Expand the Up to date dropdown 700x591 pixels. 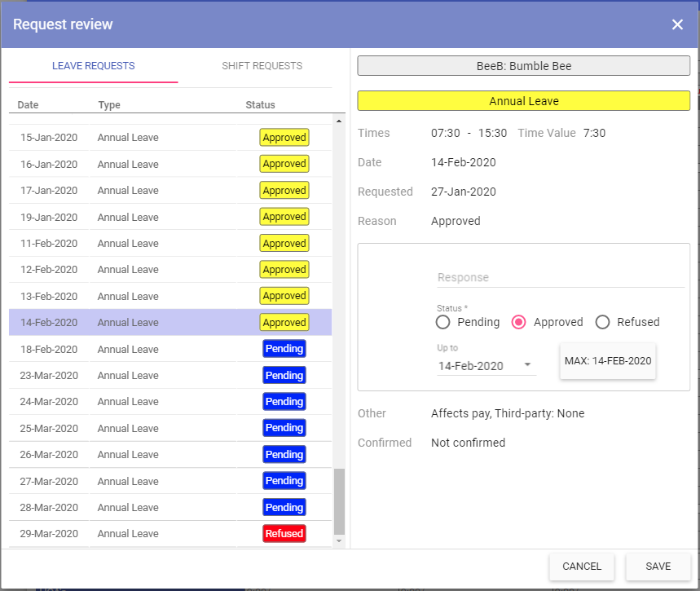click(x=527, y=365)
